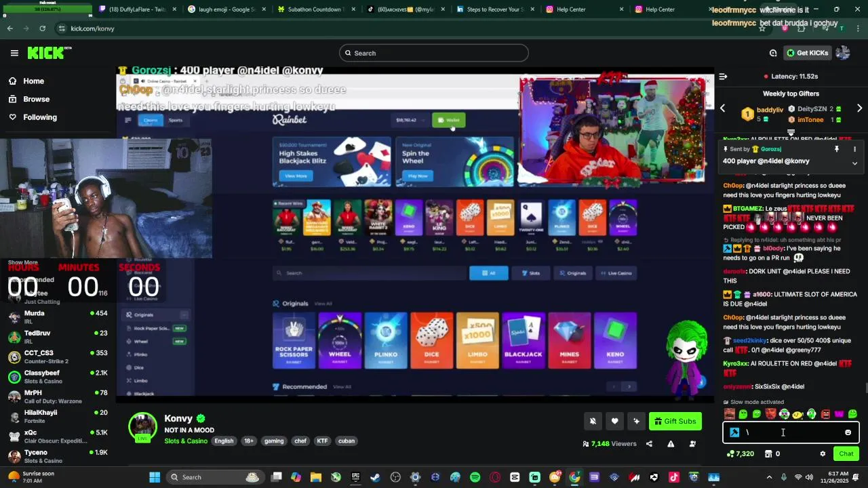Go to next top gifters page
Viewport: 868px width, 488px height.
tap(859, 108)
